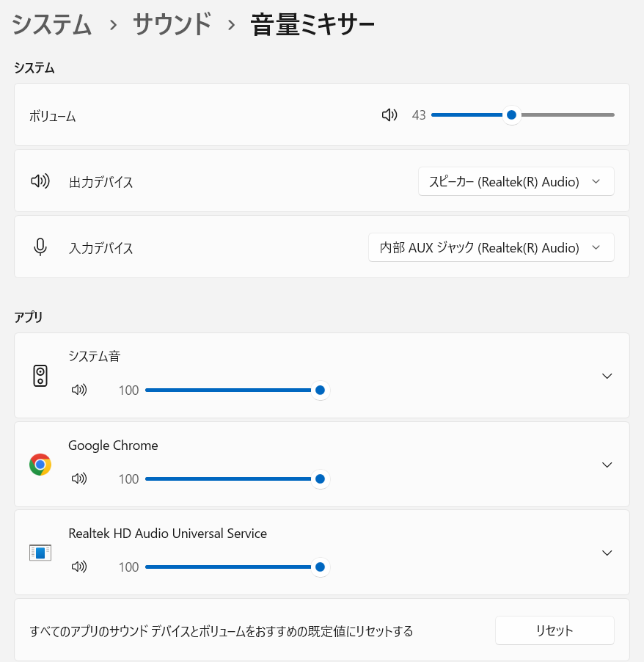This screenshot has height=662, width=644.
Task: Click the main system volume slider
Action: click(x=511, y=114)
